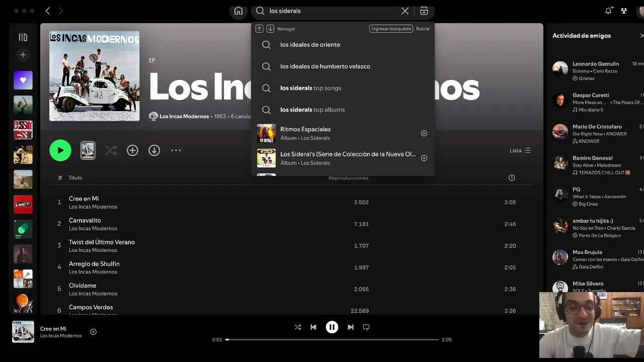Click the search magnifier icon in top bar
The width and height of the screenshot is (644, 362).
(x=260, y=11)
